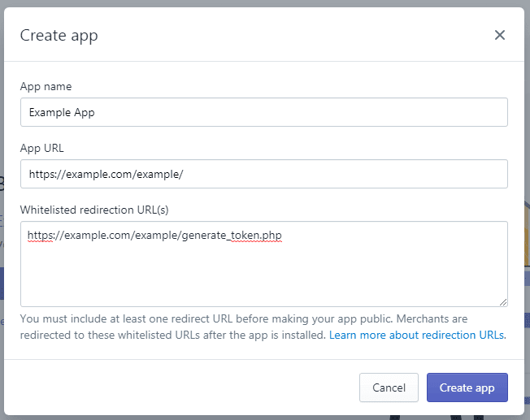Cancel the app creation dialog
Viewport: 530px width, 420px height.
pos(389,388)
